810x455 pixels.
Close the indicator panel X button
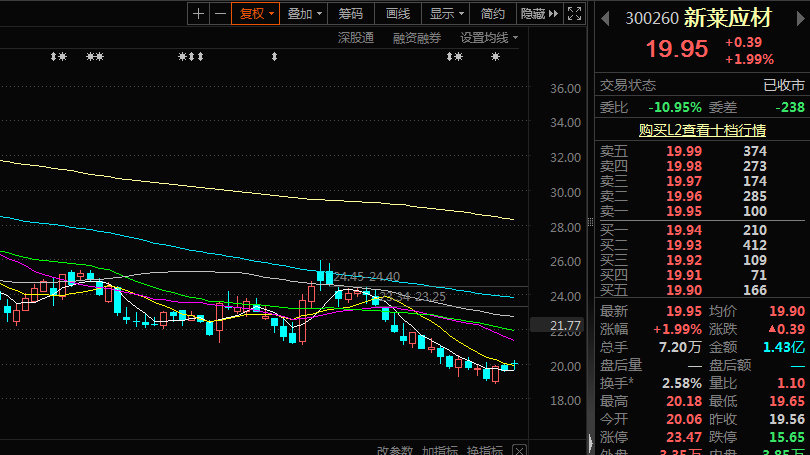pyautogui.click(x=520, y=450)
